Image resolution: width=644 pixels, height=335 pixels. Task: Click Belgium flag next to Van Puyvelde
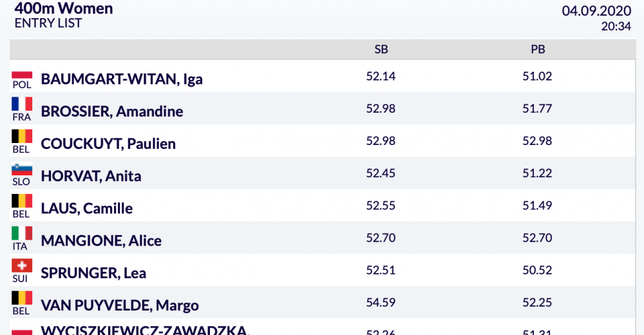click(x=22, y=298)
